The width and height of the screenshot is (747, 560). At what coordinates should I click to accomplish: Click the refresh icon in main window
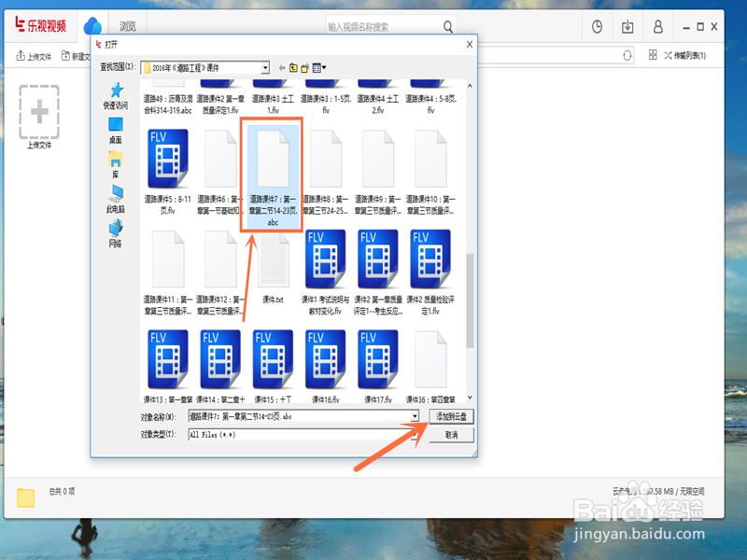(627, 56)
